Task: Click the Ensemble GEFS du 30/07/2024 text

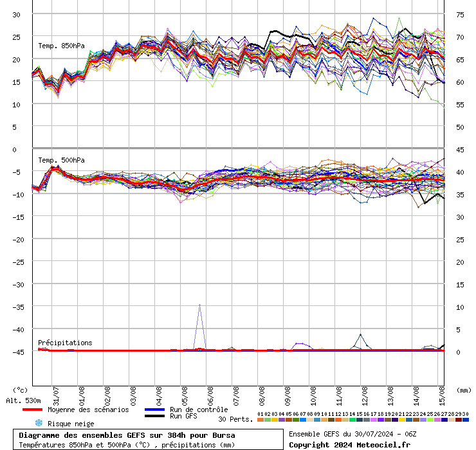Action: pos(352,434)
